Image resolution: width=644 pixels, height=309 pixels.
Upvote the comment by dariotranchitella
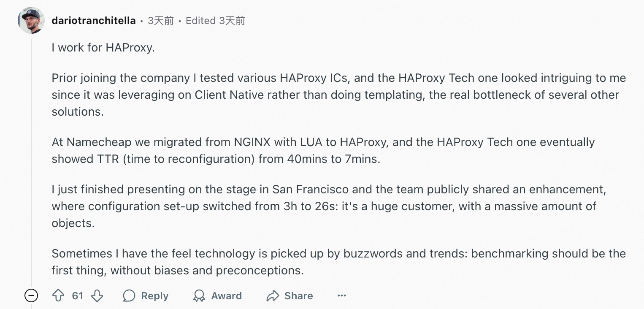point(58,295)
